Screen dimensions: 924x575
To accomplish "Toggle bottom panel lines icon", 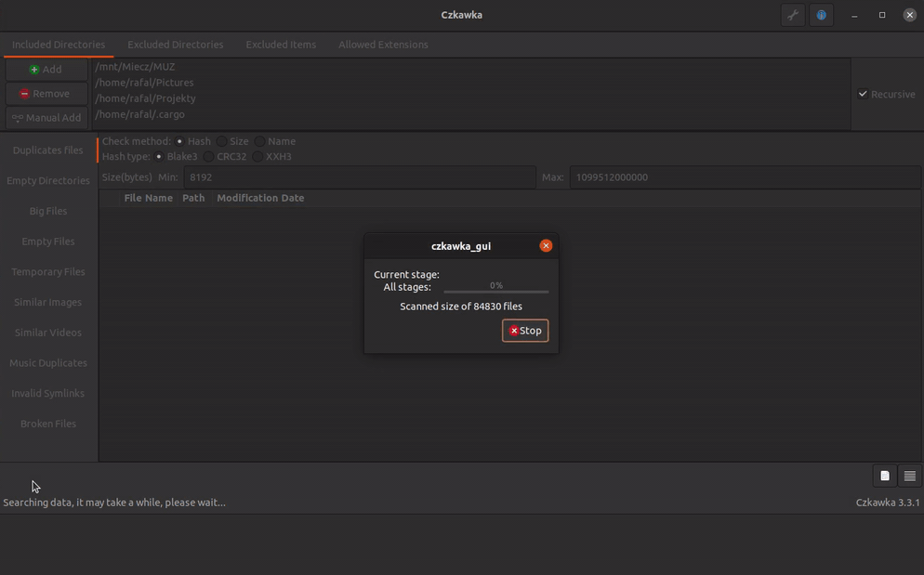I will [x=910, y=476].
